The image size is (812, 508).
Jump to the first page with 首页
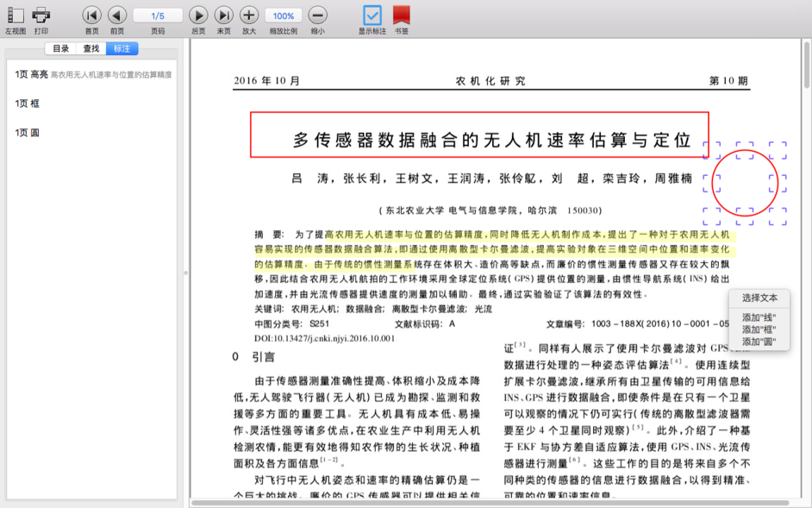tap(91, 15)
